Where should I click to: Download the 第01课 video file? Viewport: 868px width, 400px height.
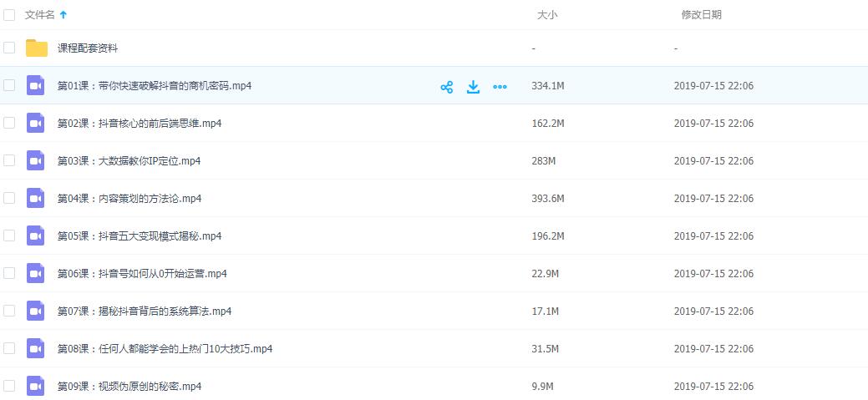(x=473, y=86)
